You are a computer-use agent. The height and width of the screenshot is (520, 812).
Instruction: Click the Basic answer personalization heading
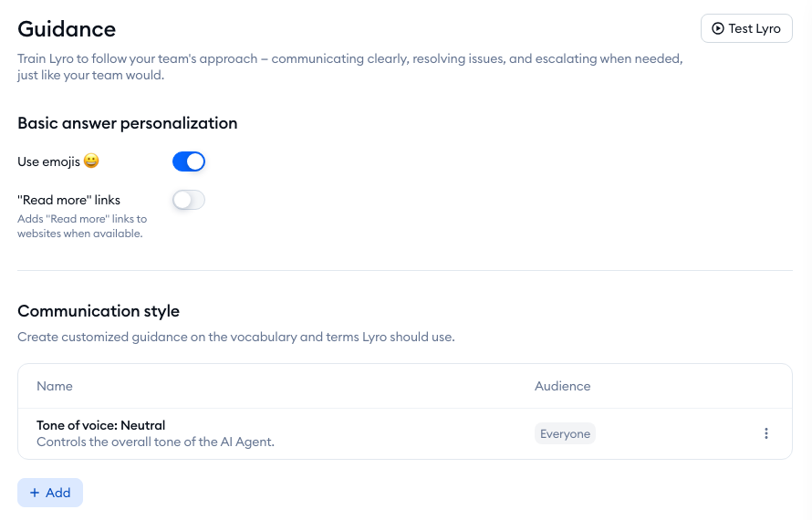click(x=128, y=123)
